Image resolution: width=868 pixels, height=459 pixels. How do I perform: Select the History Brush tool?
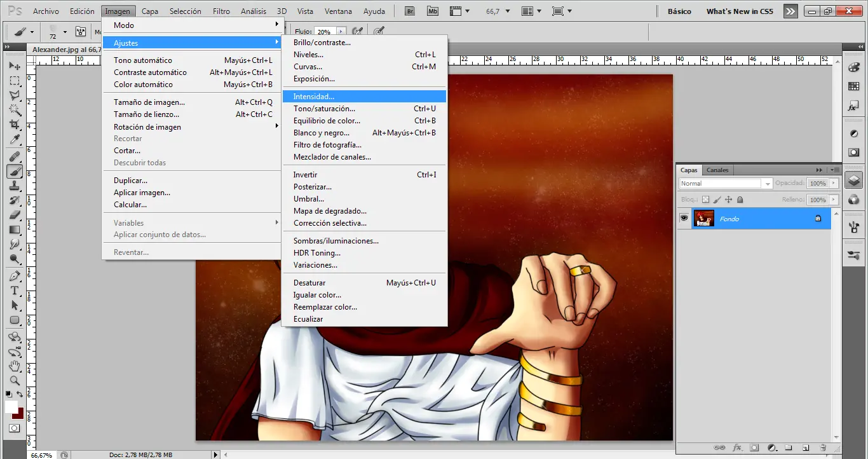pyautogui.click(x=15, y=201)
